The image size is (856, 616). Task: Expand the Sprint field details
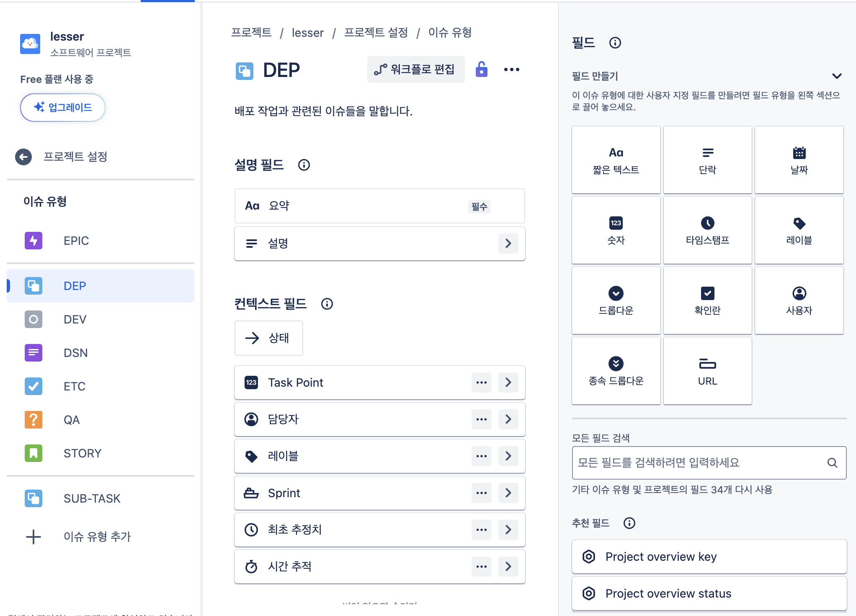pos(508,493)
